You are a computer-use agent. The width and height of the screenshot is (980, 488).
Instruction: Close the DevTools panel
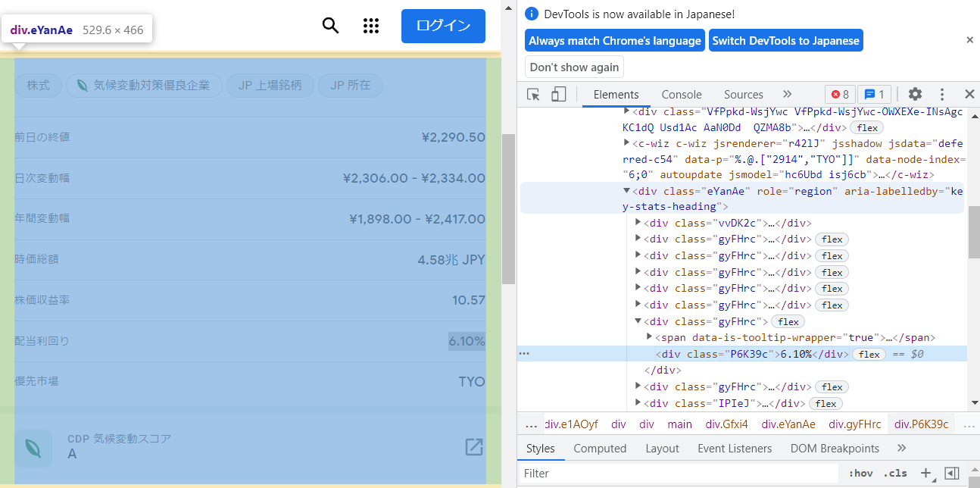coord(969,95)
